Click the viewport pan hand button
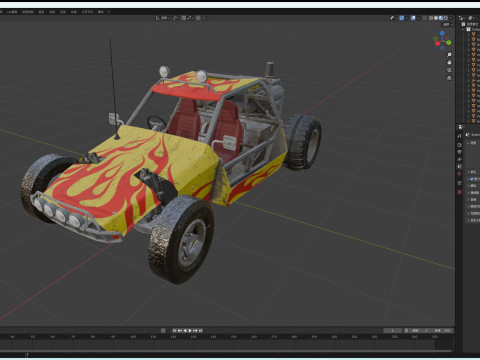 tap(449, 62)
